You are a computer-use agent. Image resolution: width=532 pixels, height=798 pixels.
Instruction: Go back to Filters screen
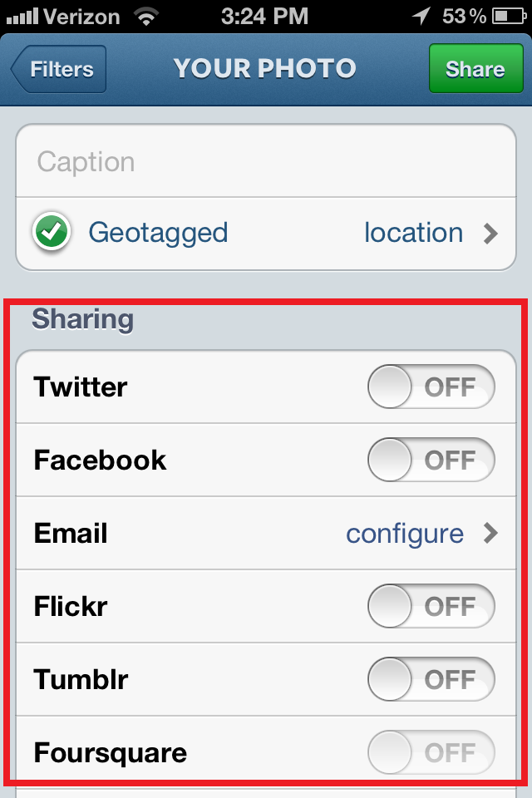tap(58, 69)
